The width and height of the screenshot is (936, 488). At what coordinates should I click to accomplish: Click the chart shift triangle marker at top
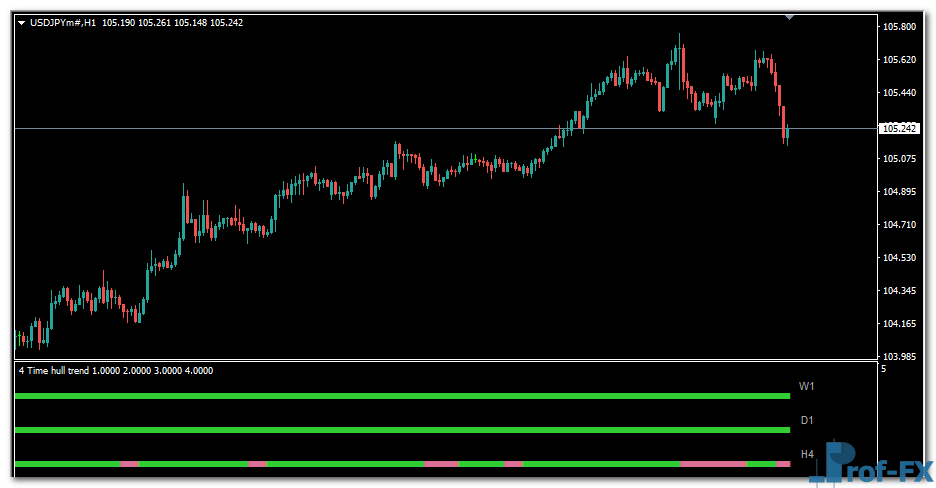[790, 17]
